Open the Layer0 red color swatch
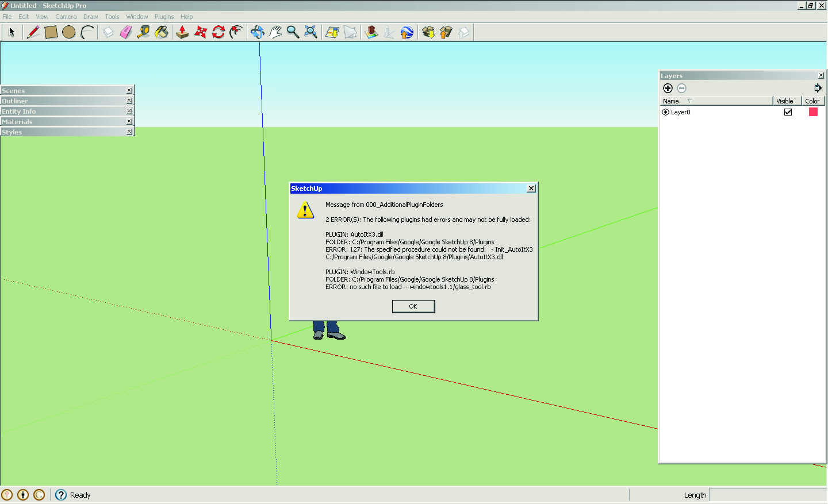 [813, 112]
